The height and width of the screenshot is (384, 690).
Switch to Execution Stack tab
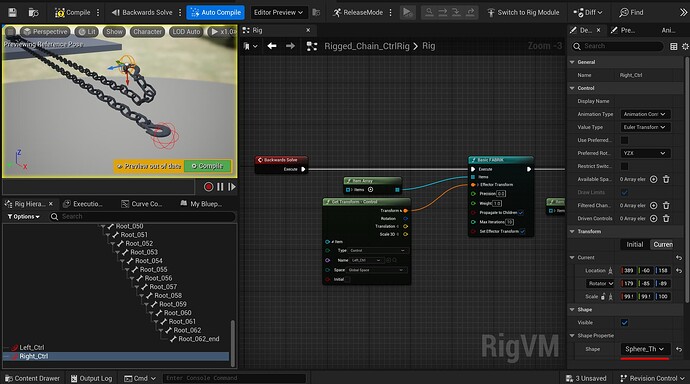(83, 204)
